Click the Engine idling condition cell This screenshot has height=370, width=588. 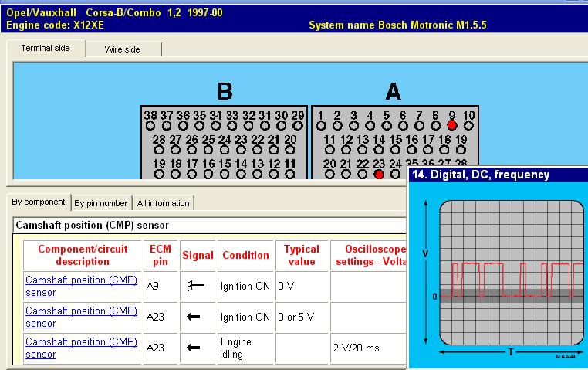coord(245,348)
